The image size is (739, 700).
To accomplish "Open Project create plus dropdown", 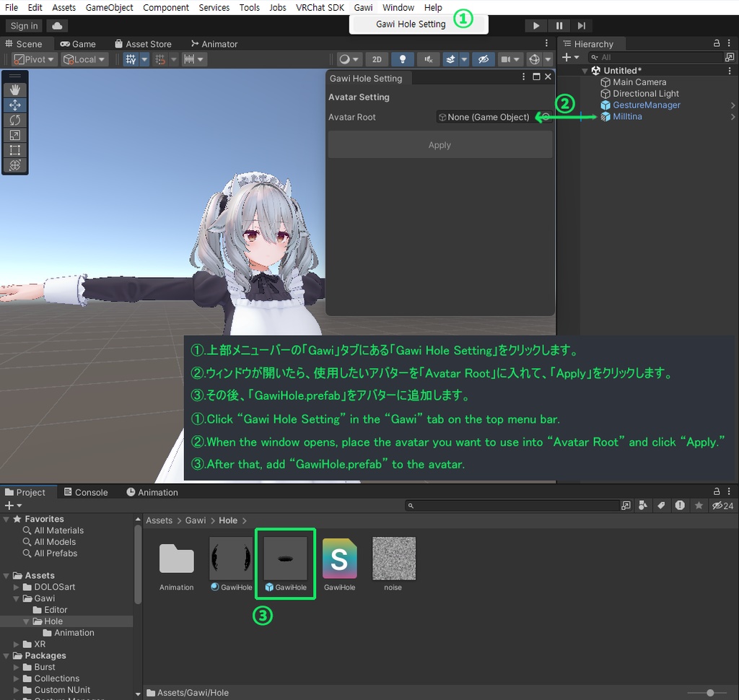I will [13, 505].
